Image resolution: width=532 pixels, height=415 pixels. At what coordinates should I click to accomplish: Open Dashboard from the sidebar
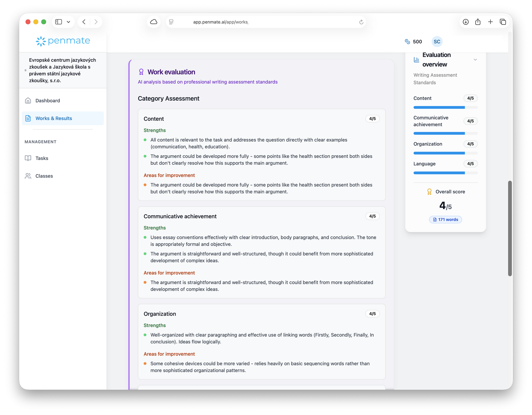pyautogui.click(x=47, y=100)
